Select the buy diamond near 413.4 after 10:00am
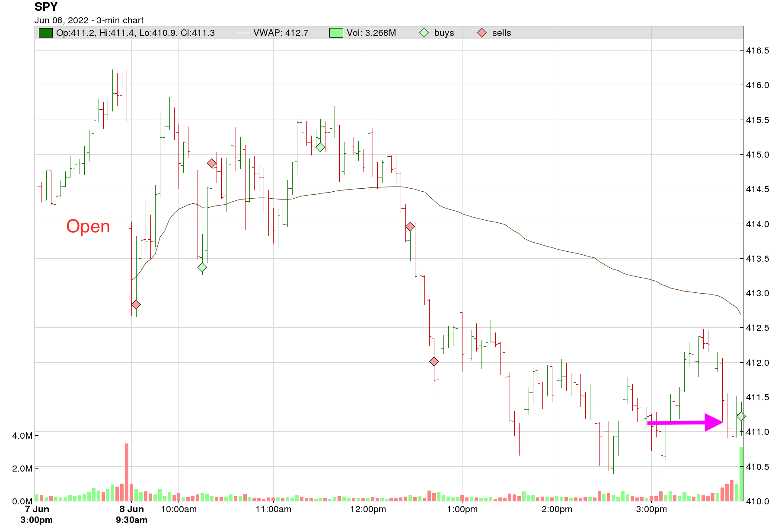 202,267
